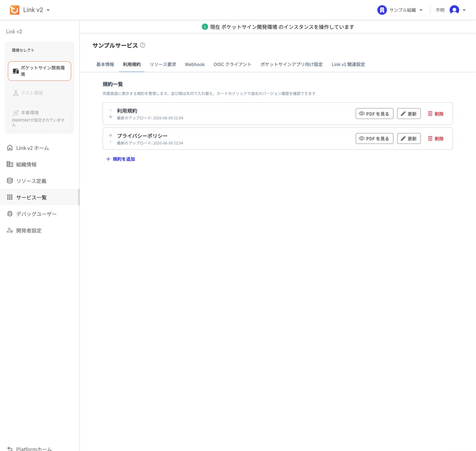Open デバッグユーザー in sidebar
The image size is (476, 451).
(x=39, y=214)
